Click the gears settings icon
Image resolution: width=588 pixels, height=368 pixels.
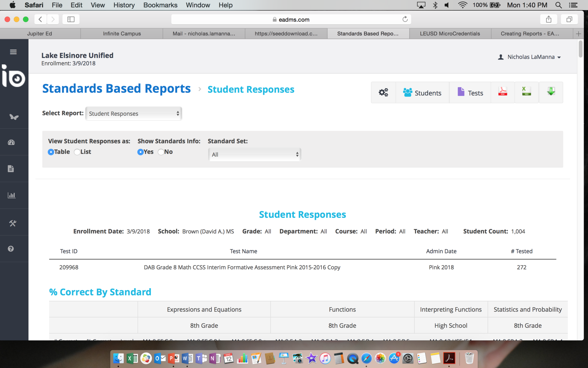pos(383,93)
